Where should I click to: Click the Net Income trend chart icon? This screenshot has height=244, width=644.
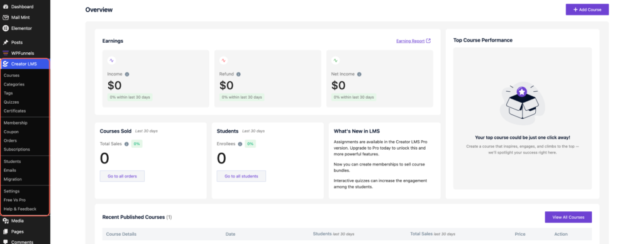336,60
